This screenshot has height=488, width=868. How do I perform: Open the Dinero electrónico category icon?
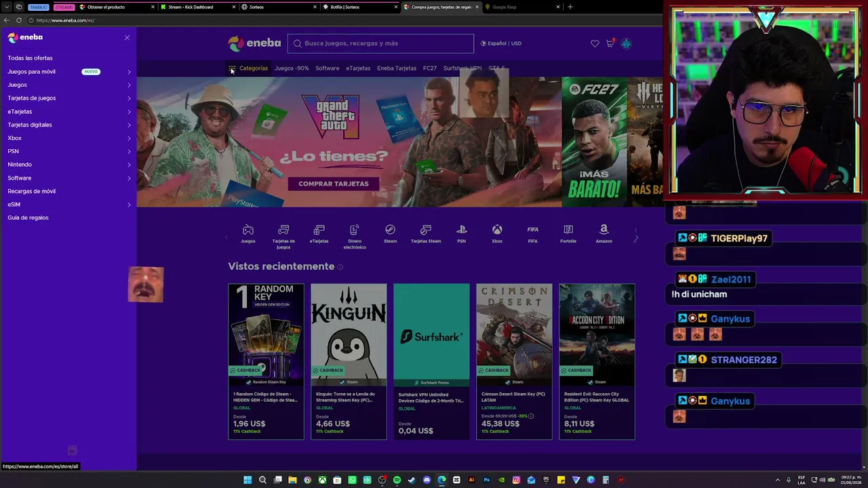click(354, 237)
